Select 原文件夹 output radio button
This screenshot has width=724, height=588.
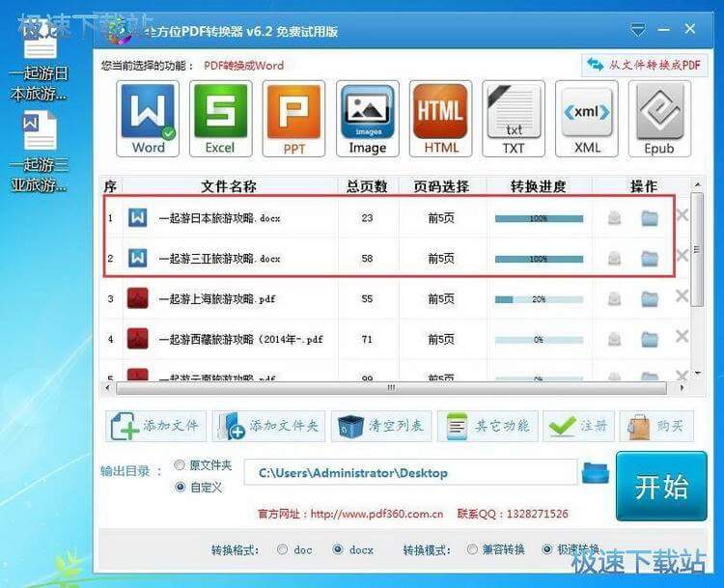pos(180,465)
